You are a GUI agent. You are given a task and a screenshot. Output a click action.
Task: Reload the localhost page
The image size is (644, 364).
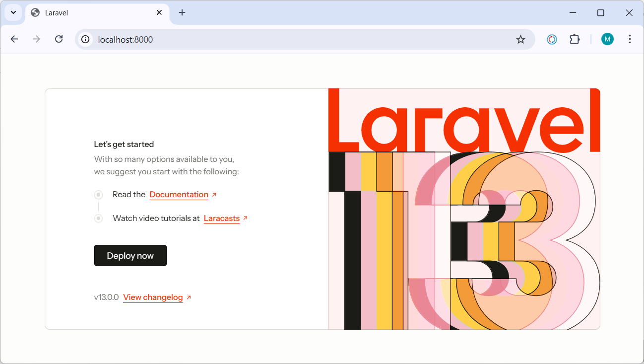(x=59, y=39)
